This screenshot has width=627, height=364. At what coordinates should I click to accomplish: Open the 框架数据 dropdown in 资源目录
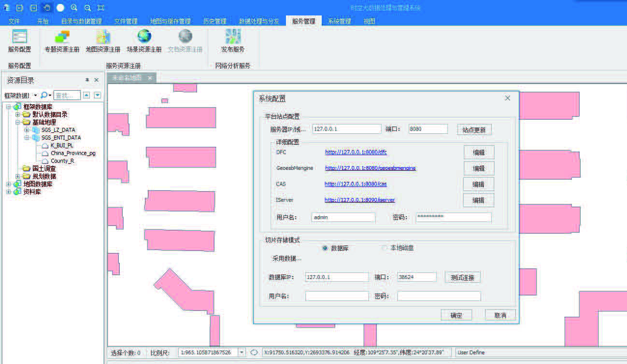point(35,96)
